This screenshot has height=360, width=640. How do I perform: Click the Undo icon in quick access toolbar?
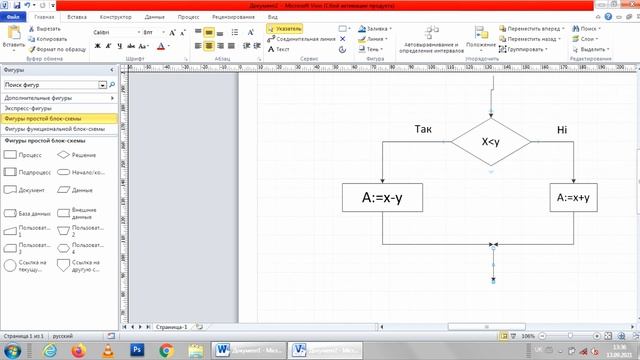pos(27,5)
